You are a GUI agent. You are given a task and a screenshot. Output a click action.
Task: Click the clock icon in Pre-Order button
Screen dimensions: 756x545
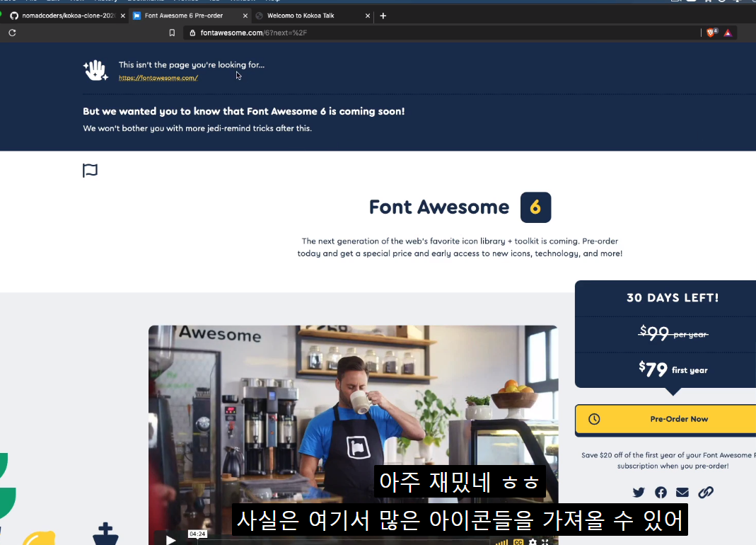click(594, 419)
